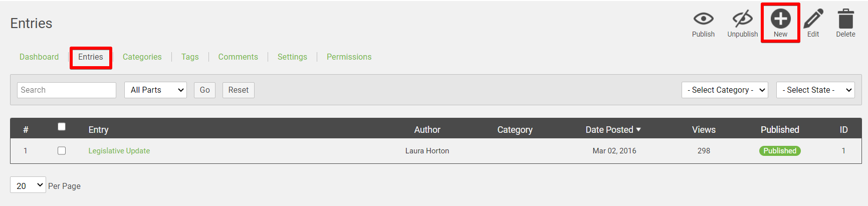The width and height of the screenshot is (868, 206).
Task: Open the Select State dropdown
Action: pyautogui.click(x=815, y=90)
